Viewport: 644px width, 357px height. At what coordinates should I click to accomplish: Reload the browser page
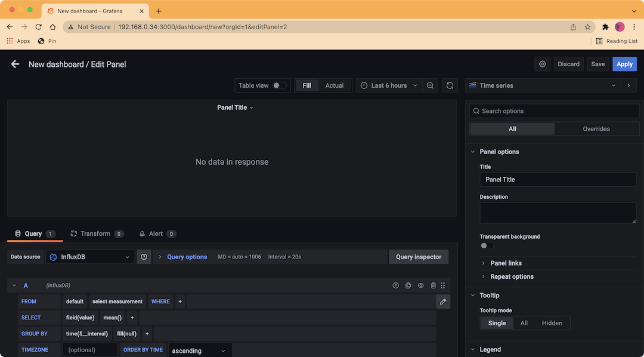pos(39,27)
